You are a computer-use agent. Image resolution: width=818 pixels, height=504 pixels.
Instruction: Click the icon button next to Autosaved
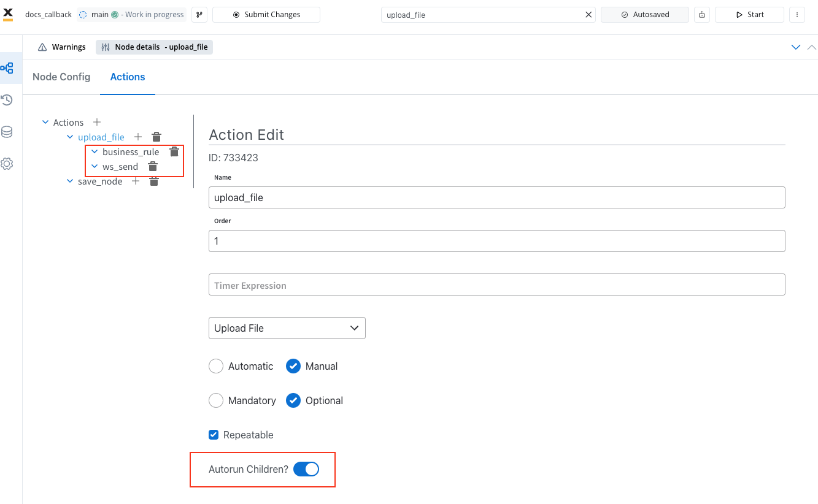[x=701, y=15]
